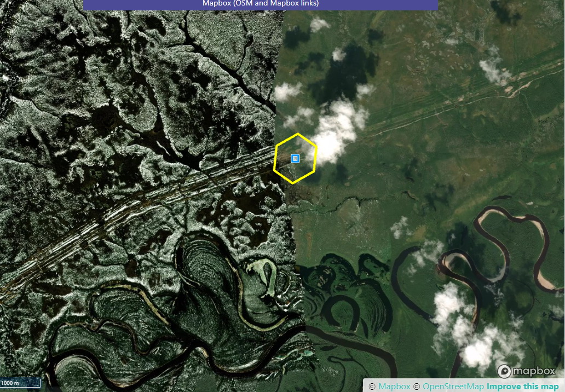Follow the Improve this map link

click(x=522, y=387)
